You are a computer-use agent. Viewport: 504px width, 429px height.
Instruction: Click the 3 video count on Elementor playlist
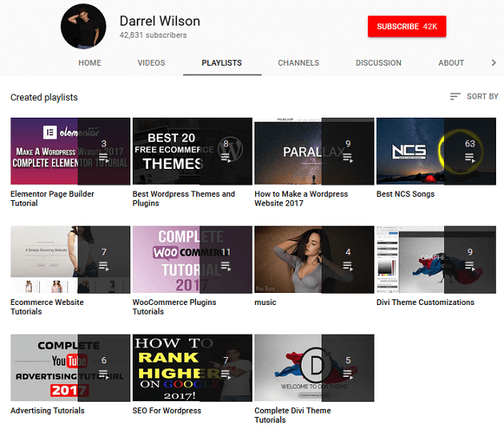pyautogui.click(x=104, y=143)
